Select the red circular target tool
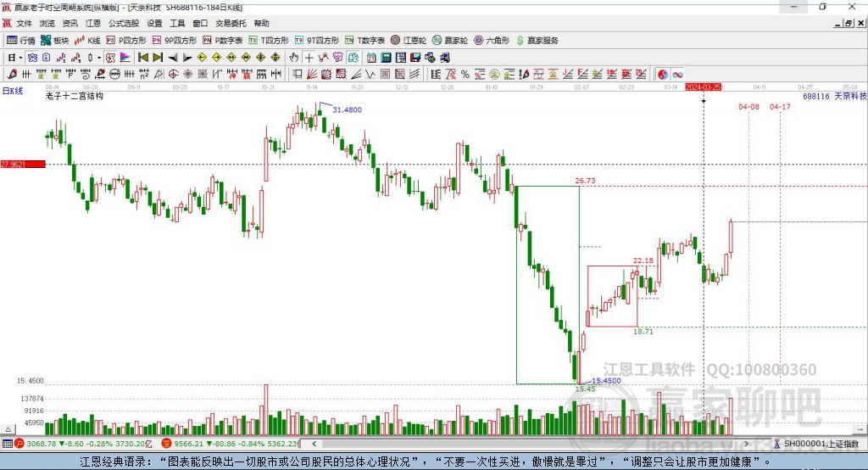The image size is (868, 470). coord(173,74)
